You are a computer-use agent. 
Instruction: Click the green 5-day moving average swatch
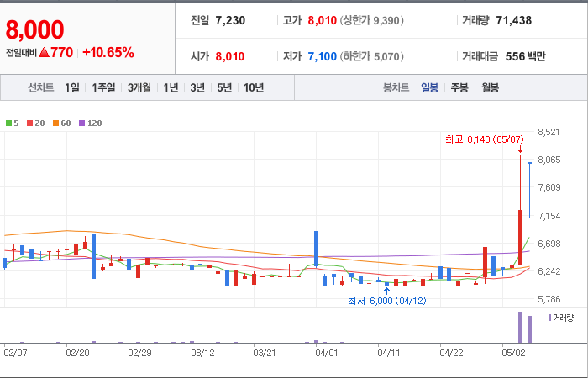coord(8,123)
